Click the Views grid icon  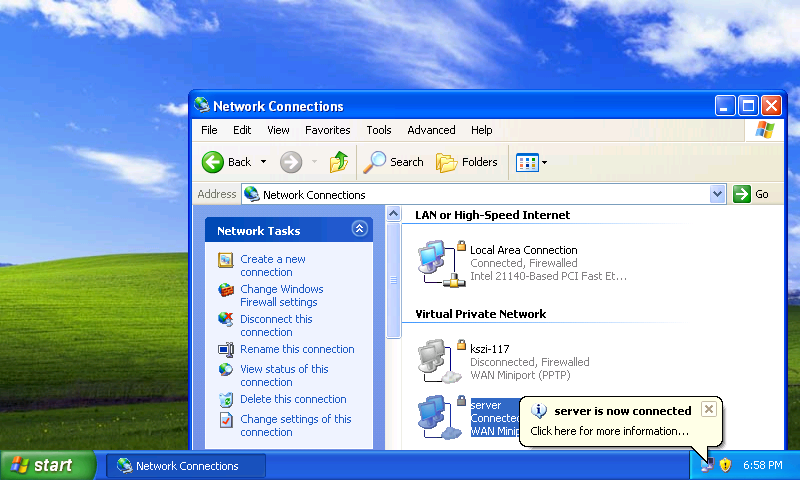[528, 163]
